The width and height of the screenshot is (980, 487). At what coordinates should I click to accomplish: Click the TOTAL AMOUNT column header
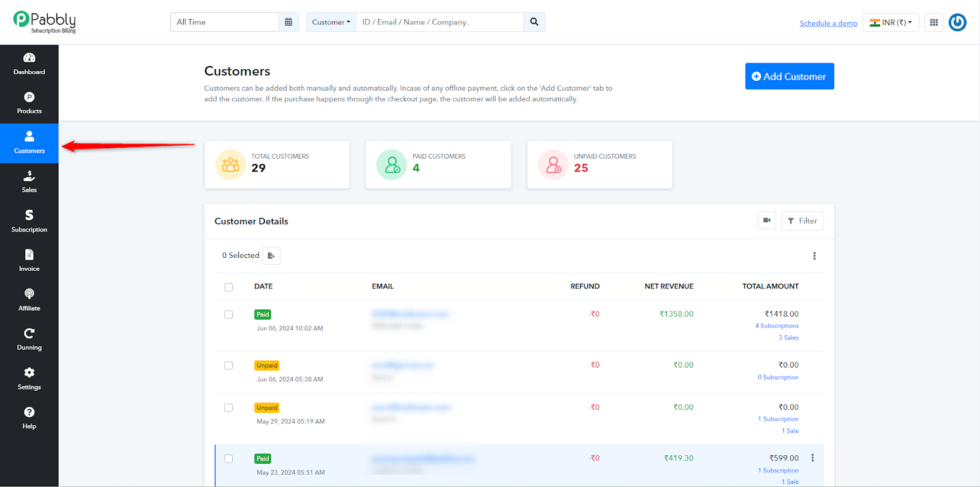[771, 286]
